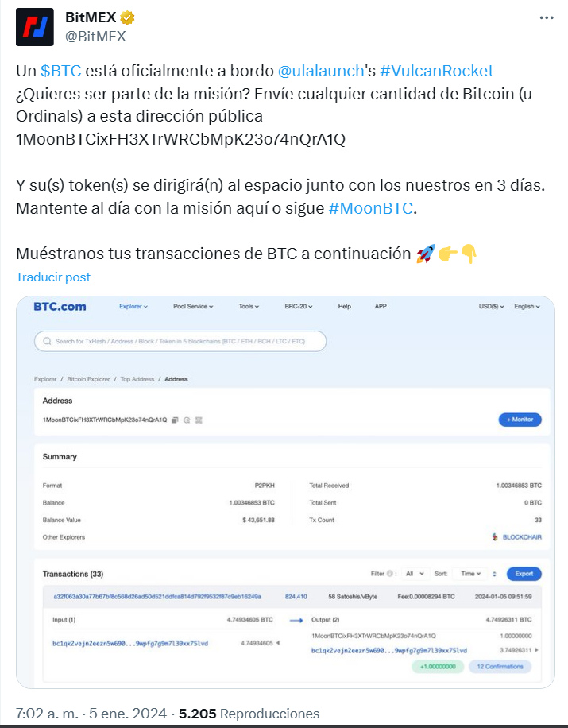
Task: Click the + Monitor button
Action: [x=520, y=420]
